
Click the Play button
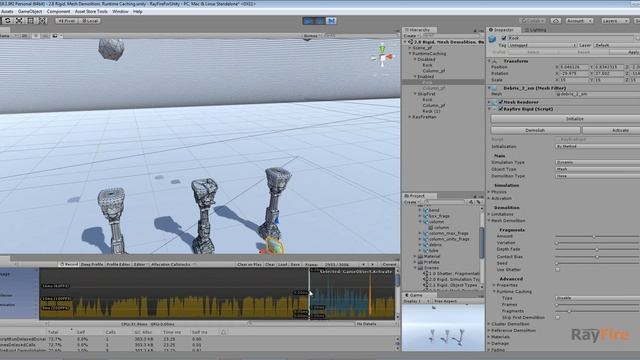point(308,20)
